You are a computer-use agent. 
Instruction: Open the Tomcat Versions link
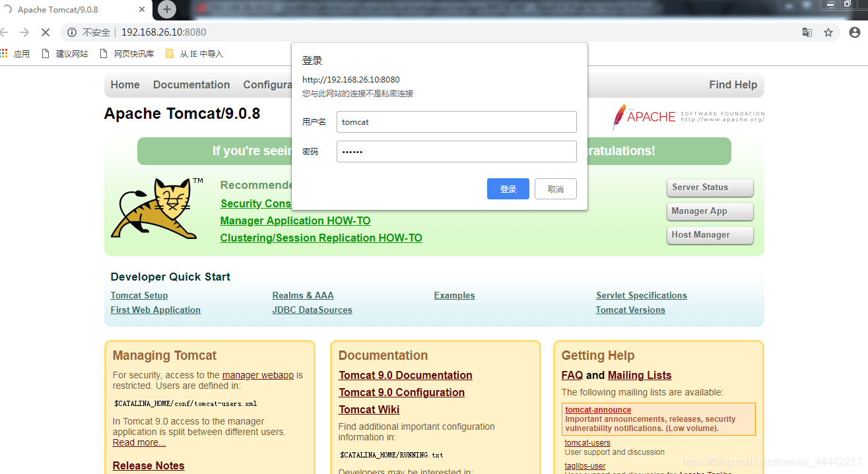(x=630, y=310)
